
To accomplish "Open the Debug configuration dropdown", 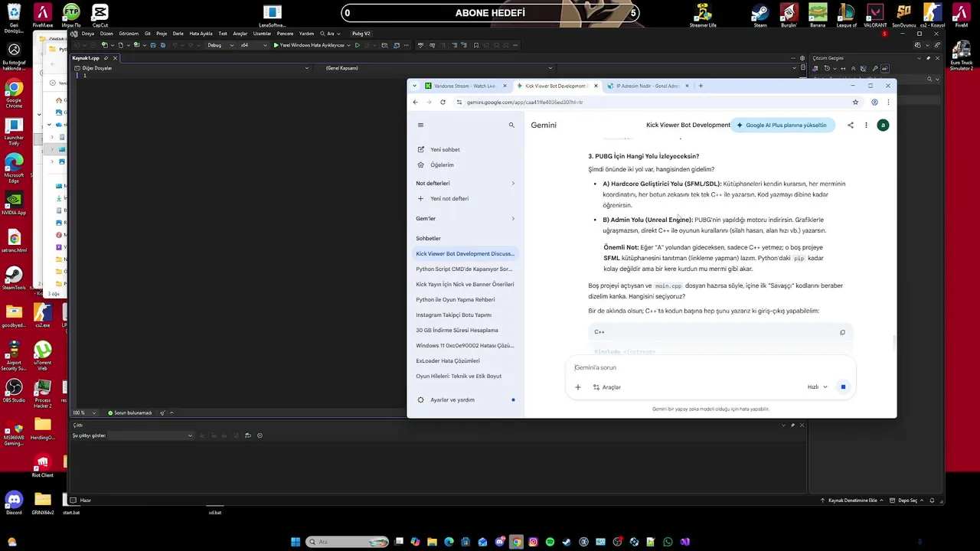I will tap(220, 45).
